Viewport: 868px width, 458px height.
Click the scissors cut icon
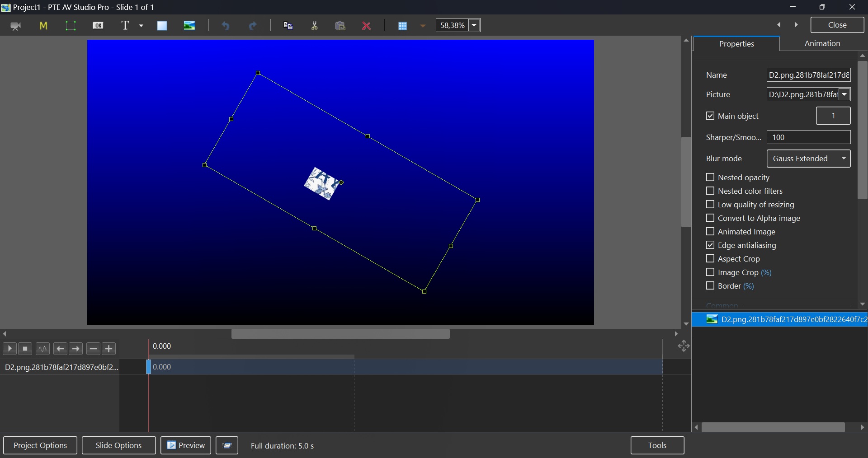click(x=315, y=26)
